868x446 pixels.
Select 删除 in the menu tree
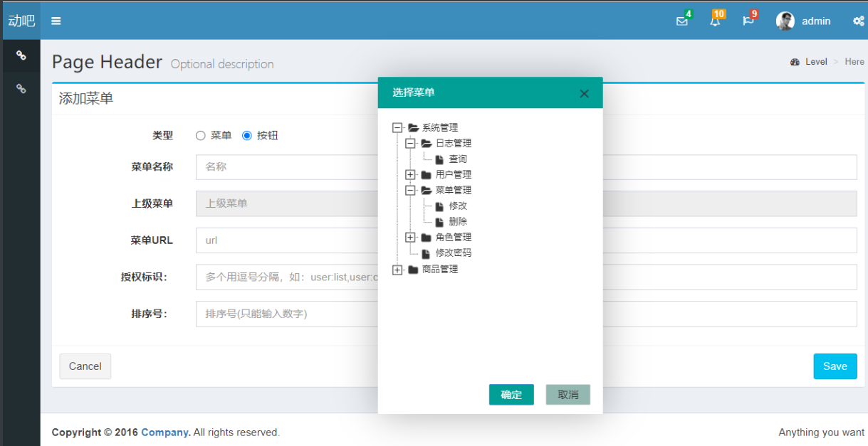458,222
